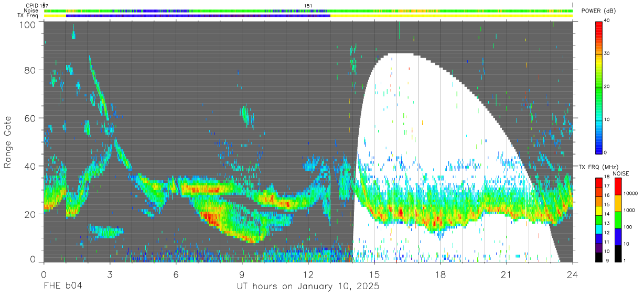Click the 15 tick label on the UT hours axis
Viewport: 644px width, 297px height.
(x=374, y=274)
